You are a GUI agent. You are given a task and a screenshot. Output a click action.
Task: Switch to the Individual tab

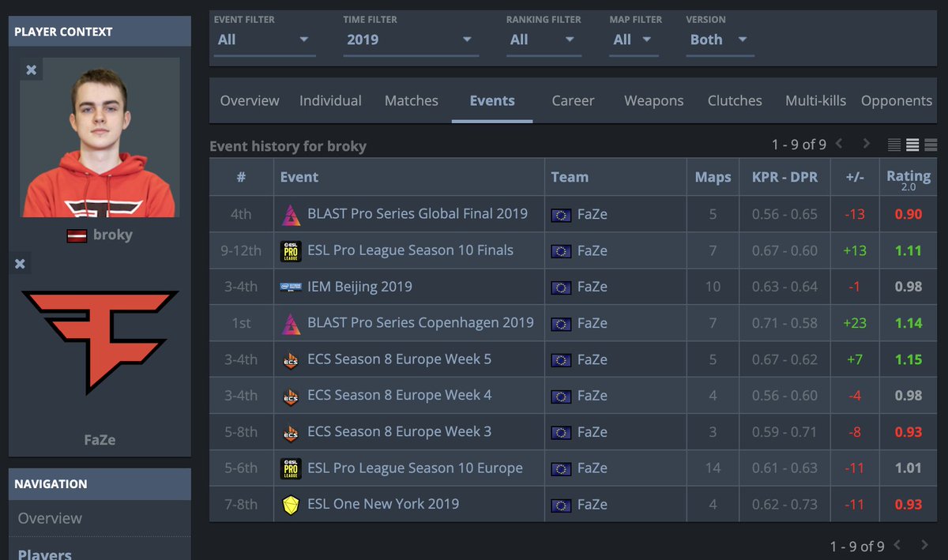[330, 101]
